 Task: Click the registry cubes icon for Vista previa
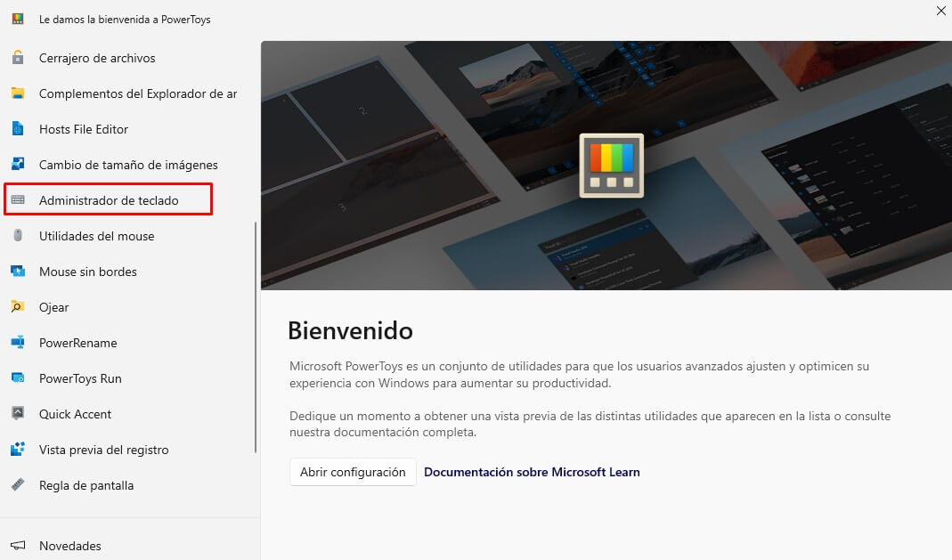18,449
